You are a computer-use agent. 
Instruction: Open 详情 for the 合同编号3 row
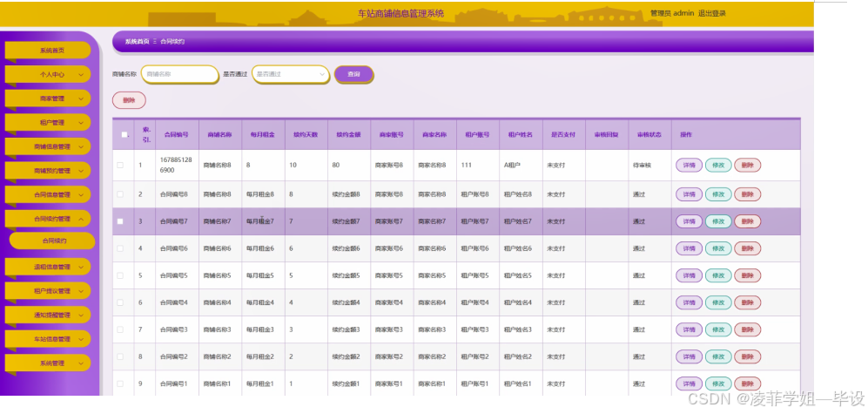690,329
